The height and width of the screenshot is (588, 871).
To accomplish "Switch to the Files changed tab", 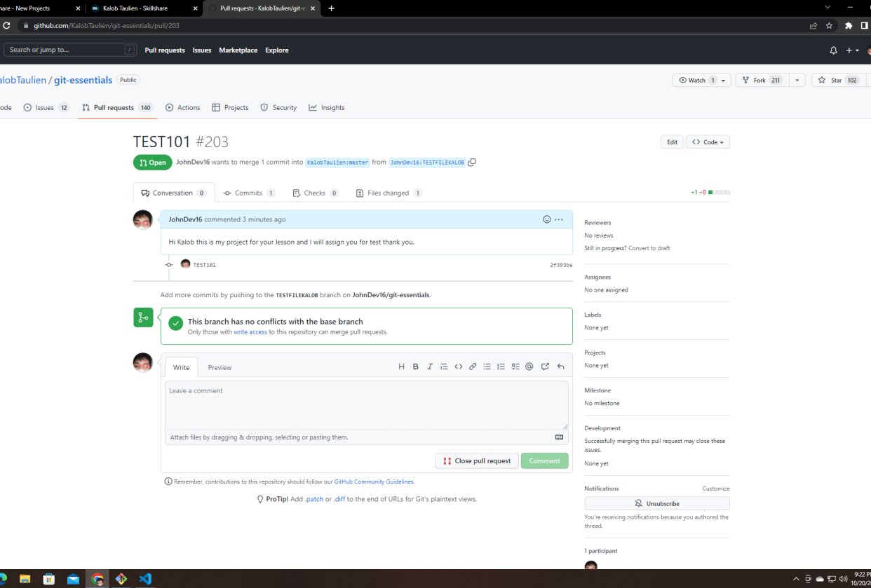I will coord(389,193).
